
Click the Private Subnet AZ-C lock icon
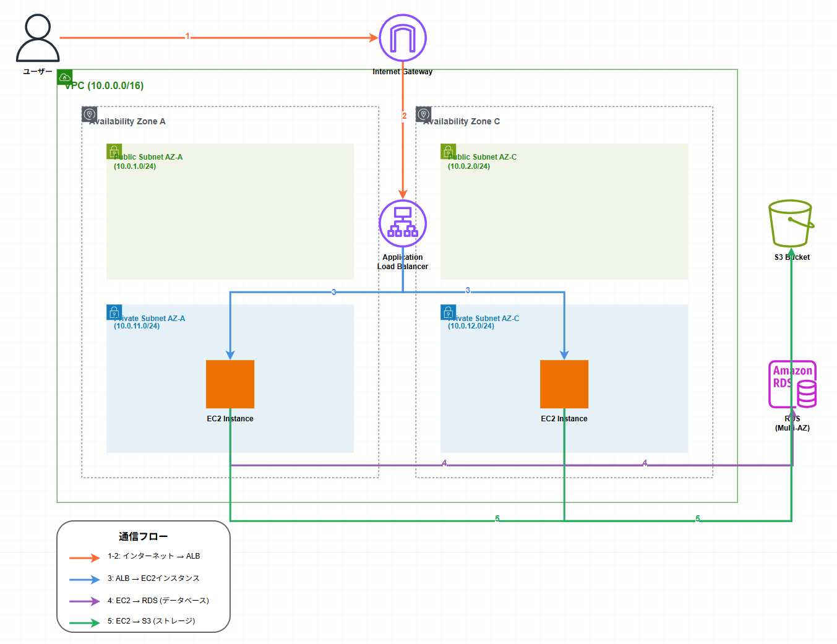448,312
